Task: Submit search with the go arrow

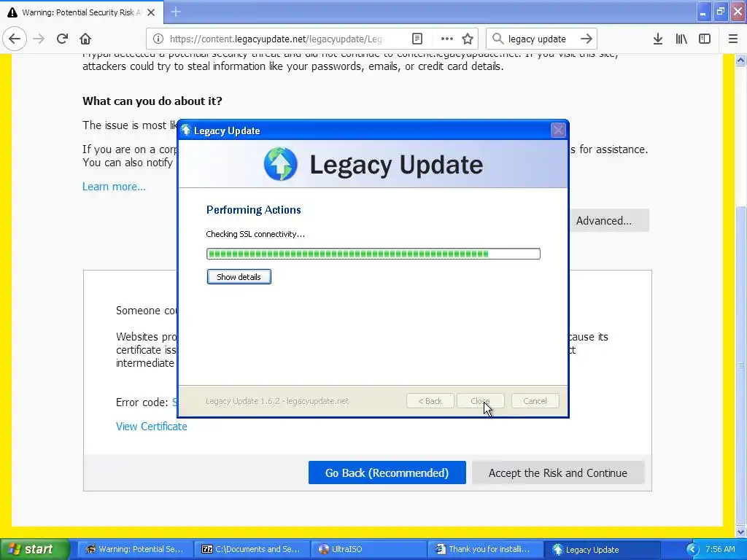Action: [587, 39]
